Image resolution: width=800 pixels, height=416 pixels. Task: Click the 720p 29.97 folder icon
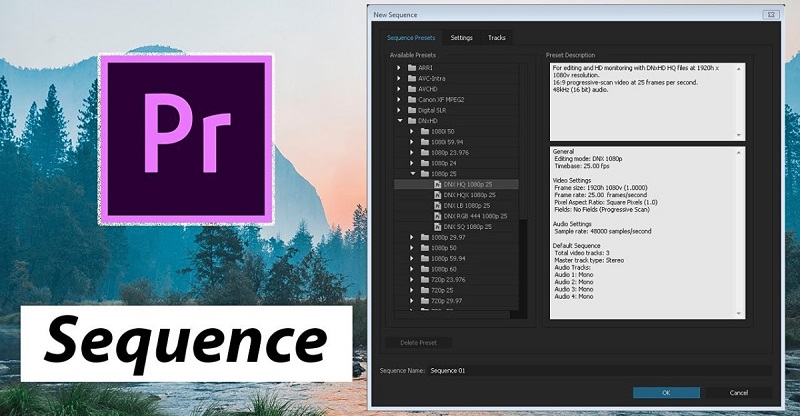424,301
